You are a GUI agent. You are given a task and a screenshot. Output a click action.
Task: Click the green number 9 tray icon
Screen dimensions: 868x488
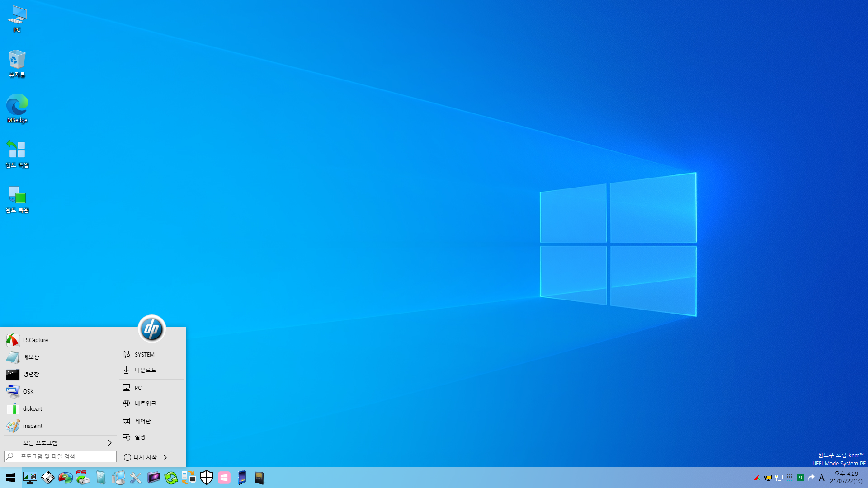tap(800, 478)
